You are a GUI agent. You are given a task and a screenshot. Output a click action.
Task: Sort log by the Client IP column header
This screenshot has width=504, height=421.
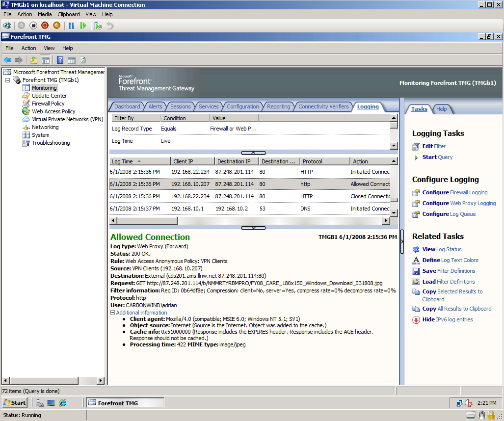(192, 161)
